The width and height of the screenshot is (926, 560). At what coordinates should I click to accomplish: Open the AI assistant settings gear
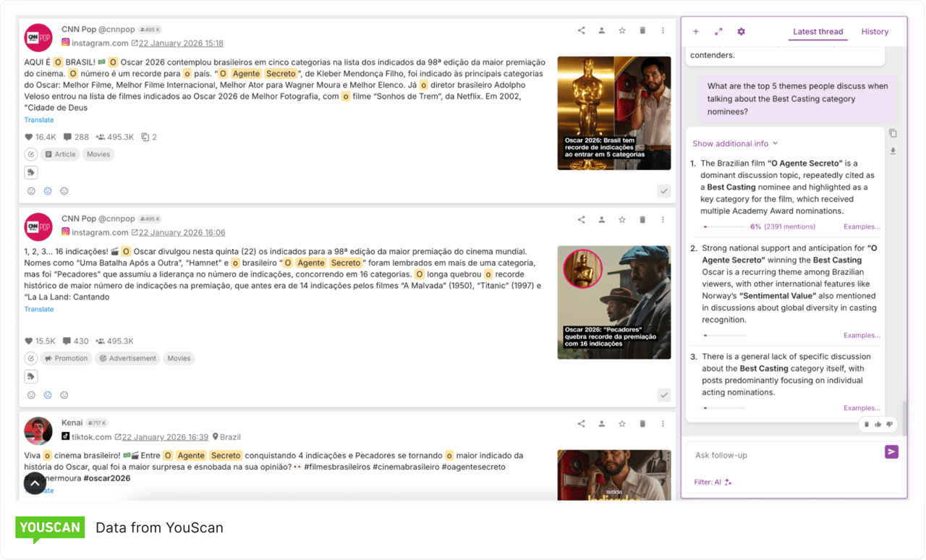tap(740, 31)
